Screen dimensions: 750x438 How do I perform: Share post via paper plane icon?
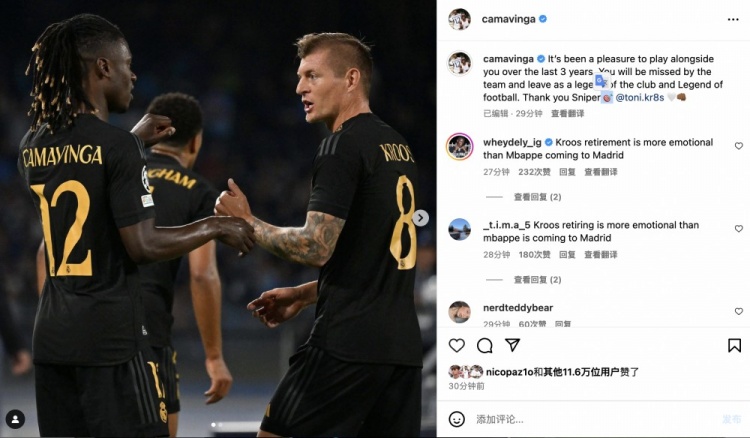pos(512,345)
